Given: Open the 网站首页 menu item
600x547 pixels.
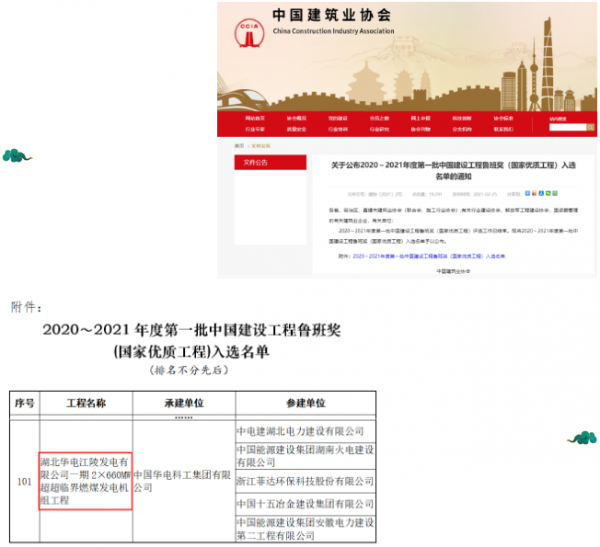Looking at the screenshot, I should (x=255, y=118).
